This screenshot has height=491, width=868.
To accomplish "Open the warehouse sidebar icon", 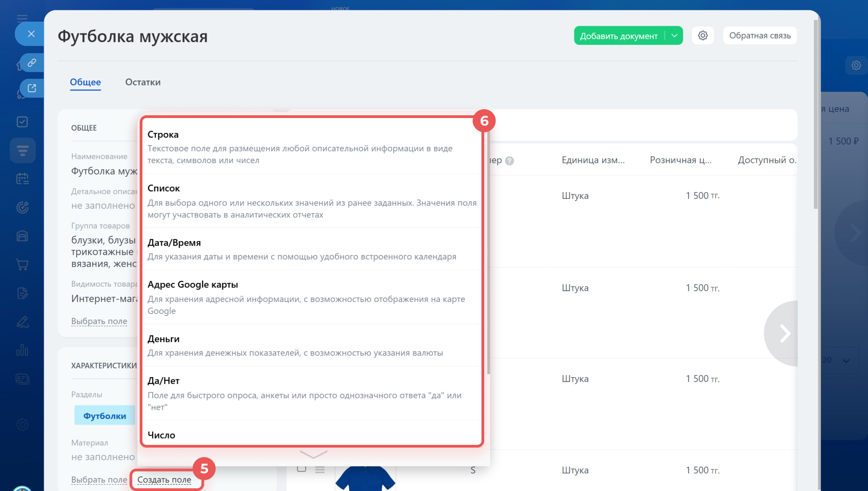I will click(22, 236).
